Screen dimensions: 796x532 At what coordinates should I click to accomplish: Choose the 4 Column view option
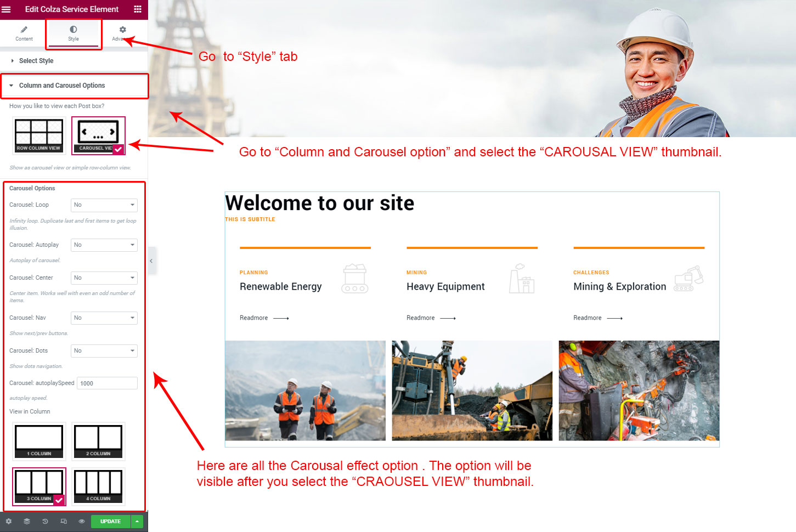[x=98, y=486]
